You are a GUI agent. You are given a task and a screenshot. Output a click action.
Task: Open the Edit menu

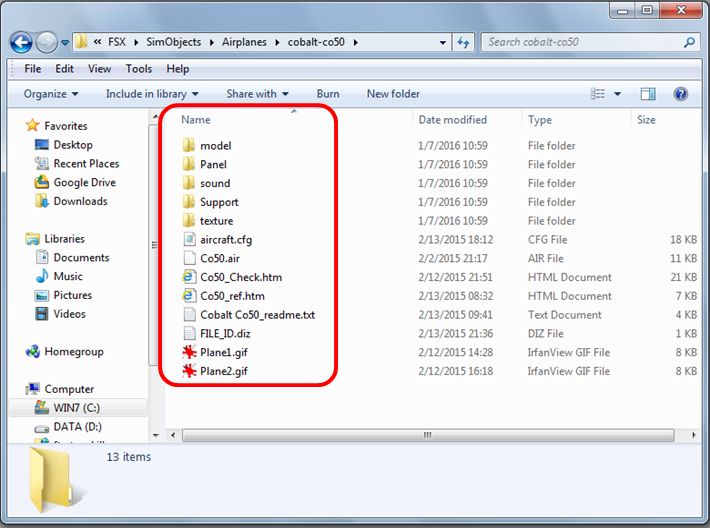(64, 69)
